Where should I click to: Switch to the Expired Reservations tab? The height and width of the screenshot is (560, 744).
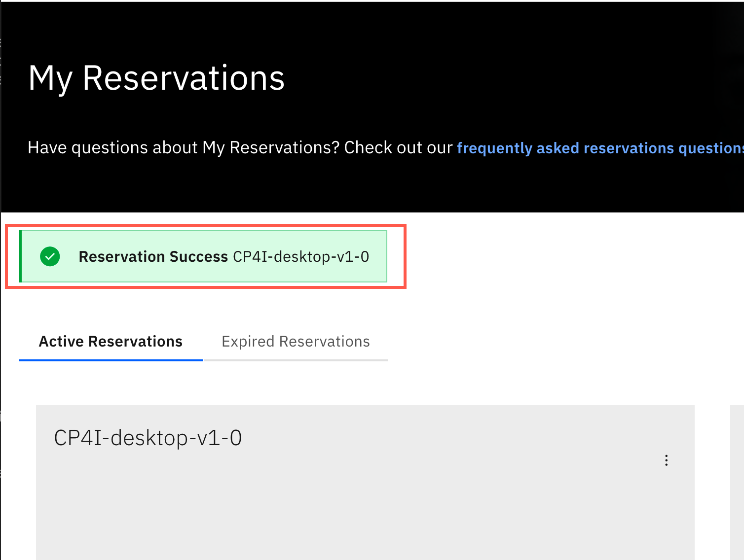[296, 342]
